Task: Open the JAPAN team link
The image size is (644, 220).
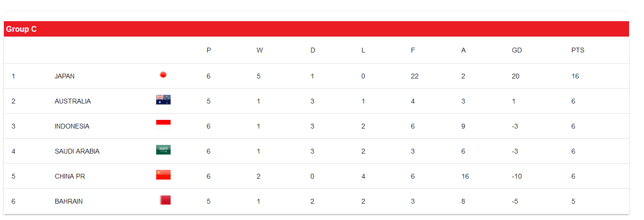Action: 64,76
